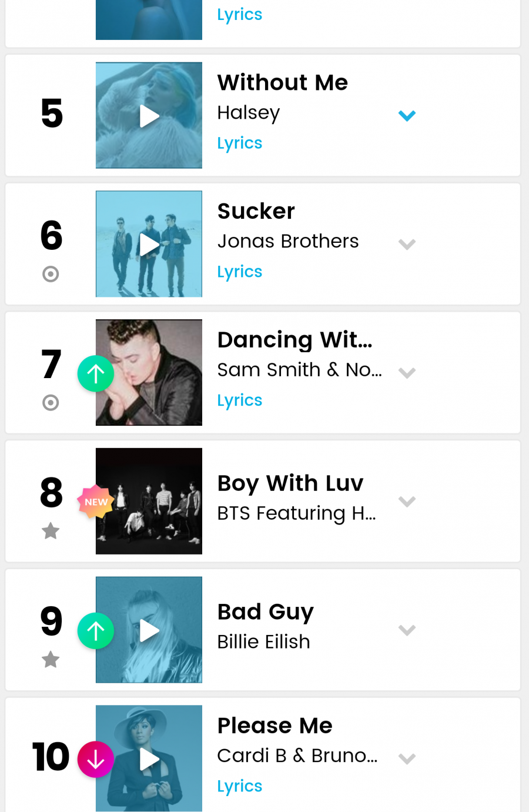
Task: Expand details for Without Me
Action: 407,116
